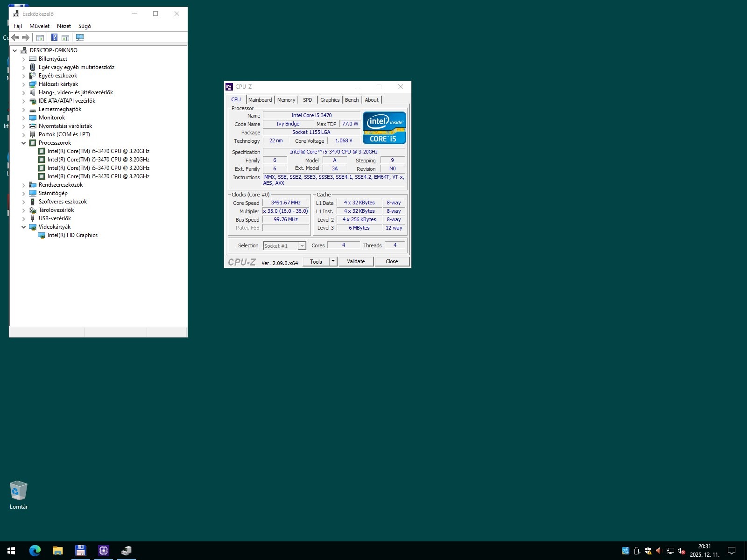
Task: Open File Explorer from the taskbar
Action: (57, 551)
